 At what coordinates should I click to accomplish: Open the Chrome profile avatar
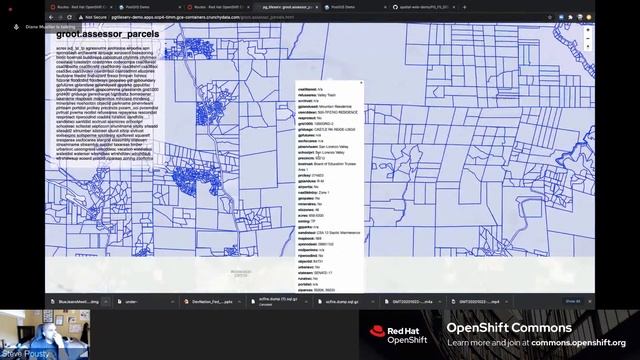coord(589,18)
